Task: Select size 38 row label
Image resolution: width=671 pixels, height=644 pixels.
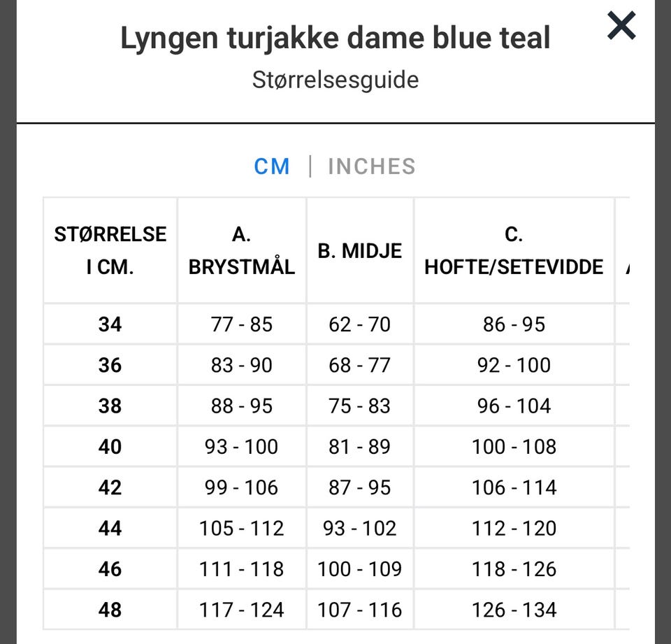Action: [x=110, y=406]
